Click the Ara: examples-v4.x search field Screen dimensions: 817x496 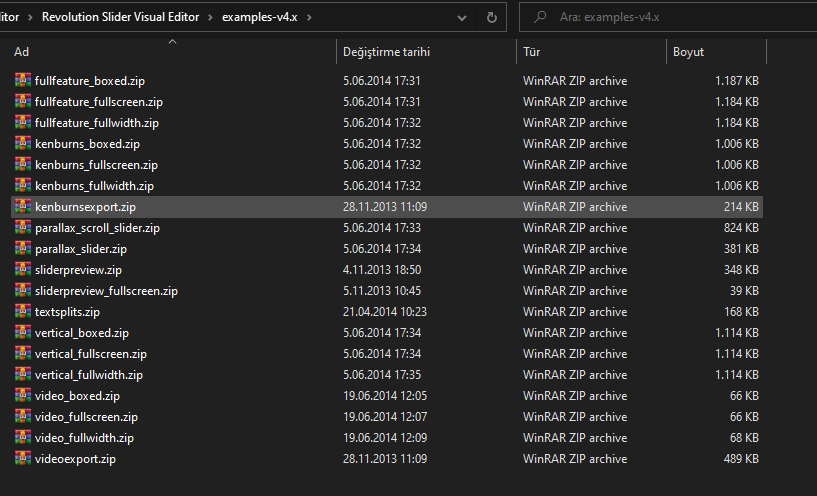pos(668,17)
